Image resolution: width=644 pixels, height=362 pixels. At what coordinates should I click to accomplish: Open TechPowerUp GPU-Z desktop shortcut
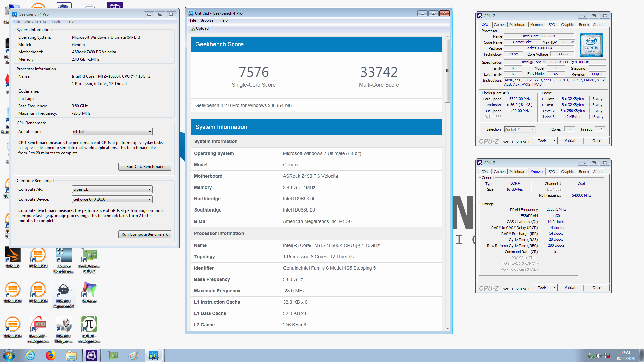pyautogui.click(x=89, y=261)
